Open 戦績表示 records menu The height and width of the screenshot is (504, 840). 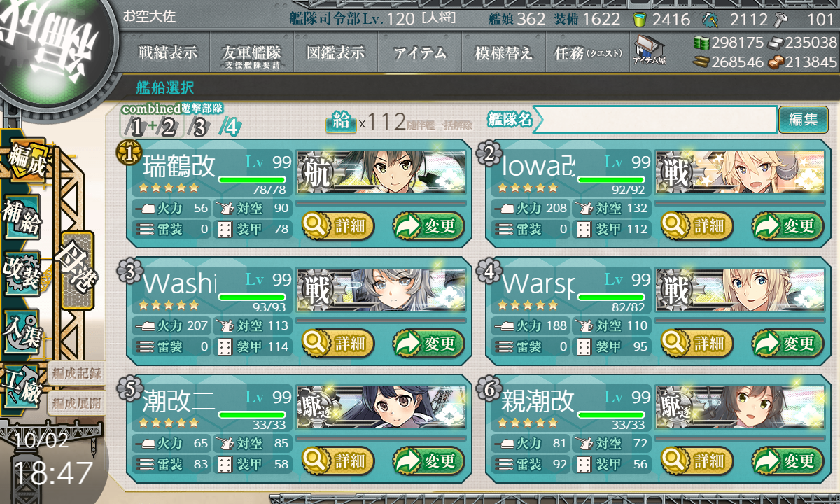pos(168,52)
